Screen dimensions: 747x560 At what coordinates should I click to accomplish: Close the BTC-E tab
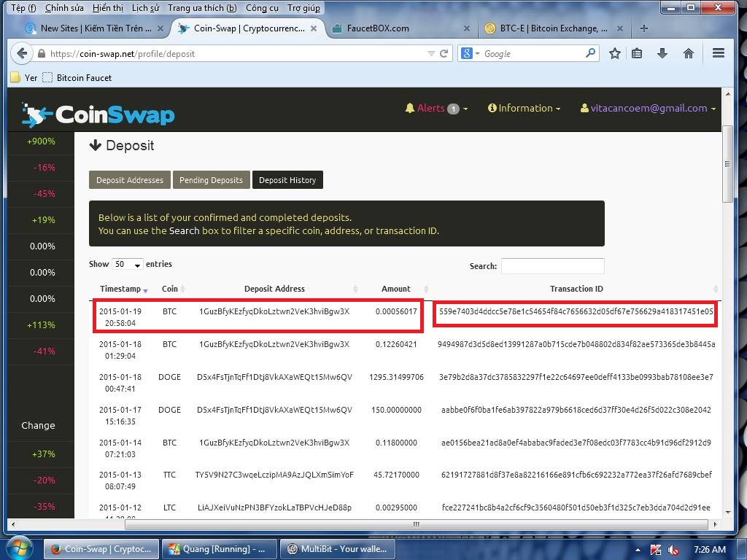click(x=620, y=28)
